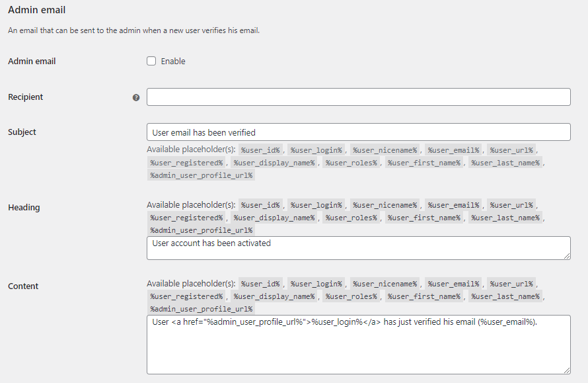Open the Recipient help tooltip icon
The image size is (588, 383).
136,98
